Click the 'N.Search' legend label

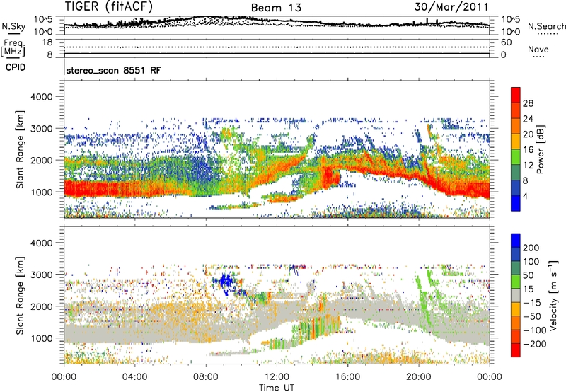point(546,26)
